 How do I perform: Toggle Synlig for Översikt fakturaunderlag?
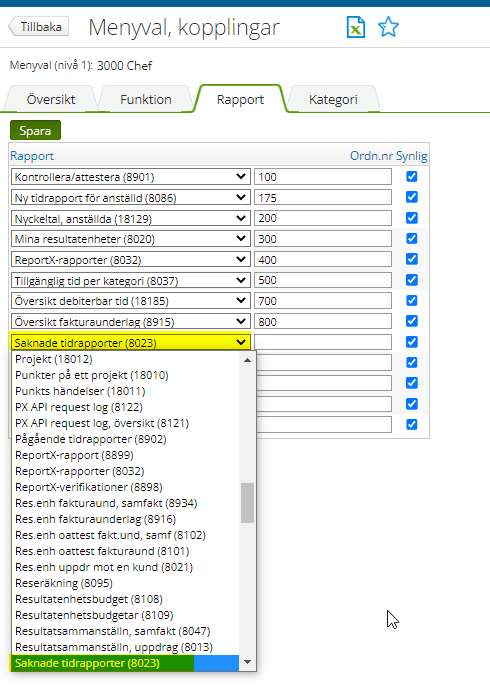(412, 321)
